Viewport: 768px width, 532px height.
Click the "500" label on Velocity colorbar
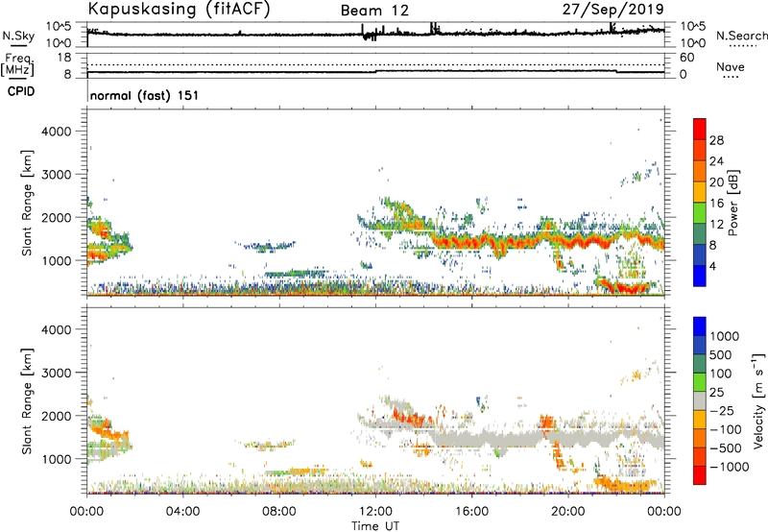[x=720, y=355]
